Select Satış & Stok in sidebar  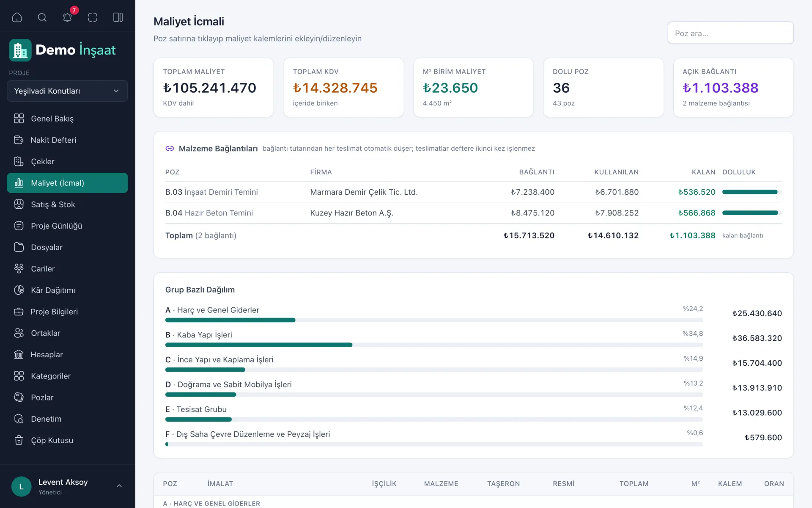[67, 204]
